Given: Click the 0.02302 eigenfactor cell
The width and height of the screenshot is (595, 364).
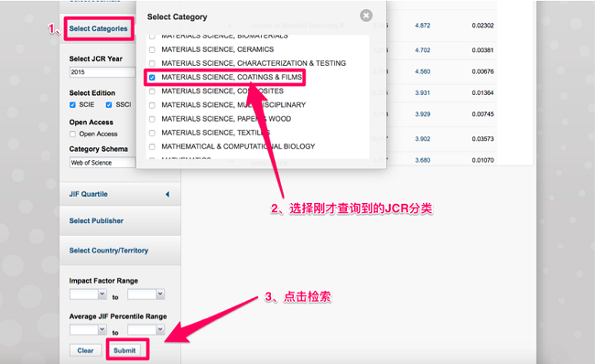Looking at the screenshot, I should coord(483,26).
